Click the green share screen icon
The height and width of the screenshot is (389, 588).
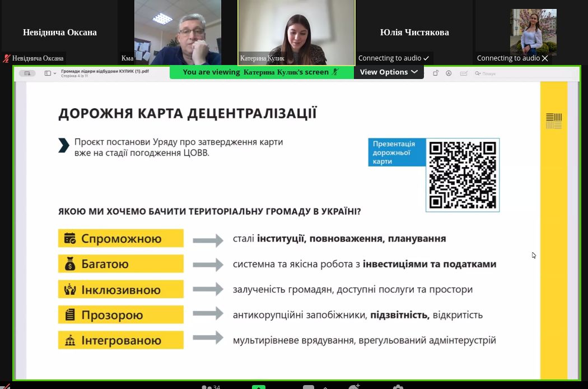click(x=258, y=387)
